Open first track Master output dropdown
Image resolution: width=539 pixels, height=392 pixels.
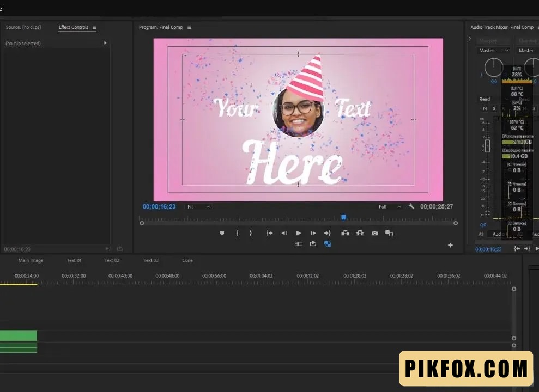point(494,51)
